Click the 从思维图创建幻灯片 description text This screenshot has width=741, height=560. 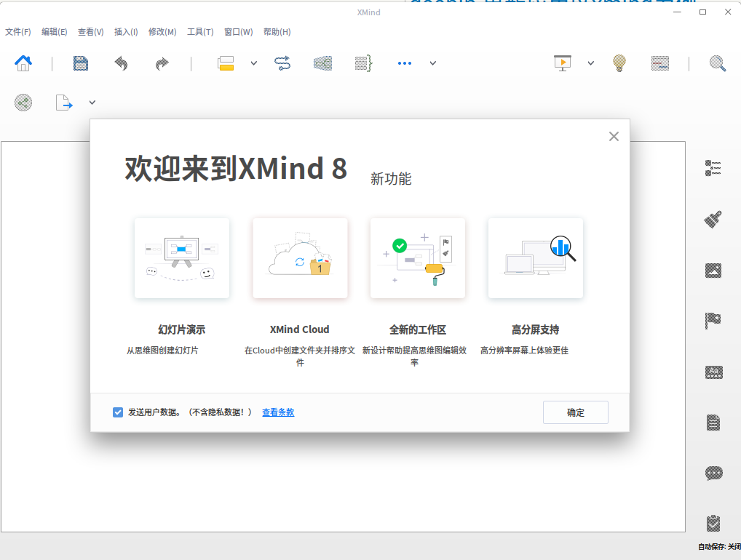click(162, 351)
